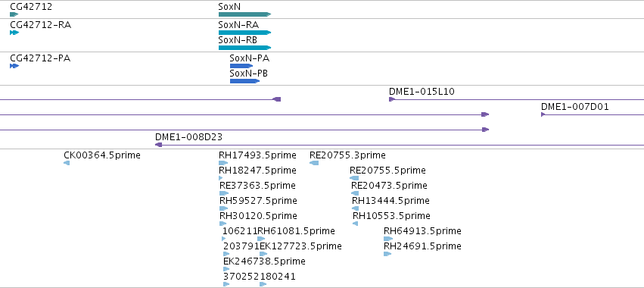Select the DME1-007D01 purple start arrowhead
644x288 pixels.
543,114
